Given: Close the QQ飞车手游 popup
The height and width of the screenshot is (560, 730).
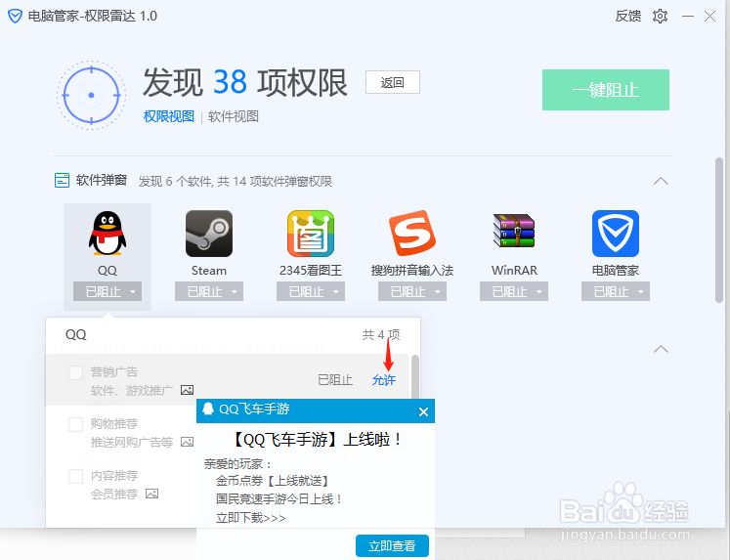Looking at the screenshot, I should click(423, 411).
